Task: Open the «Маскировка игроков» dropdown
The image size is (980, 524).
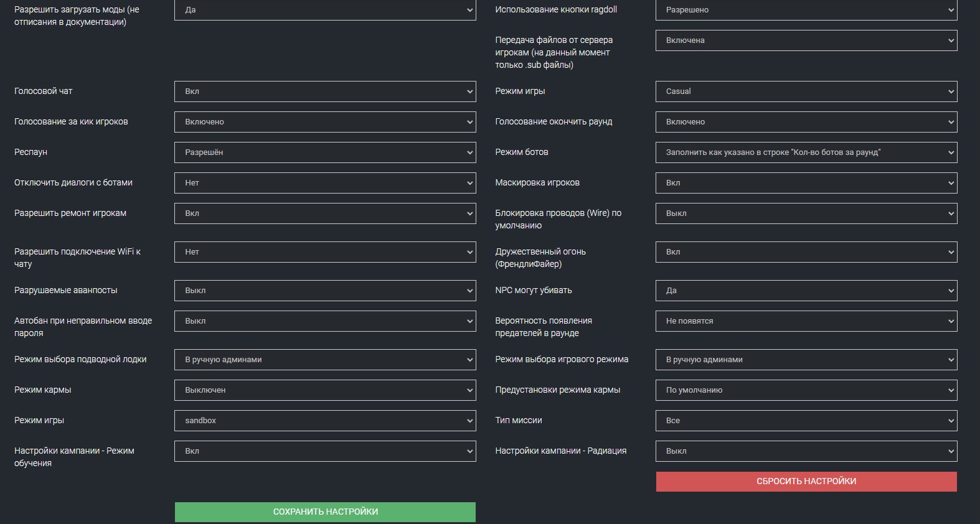Action: (x=806, y=183)
